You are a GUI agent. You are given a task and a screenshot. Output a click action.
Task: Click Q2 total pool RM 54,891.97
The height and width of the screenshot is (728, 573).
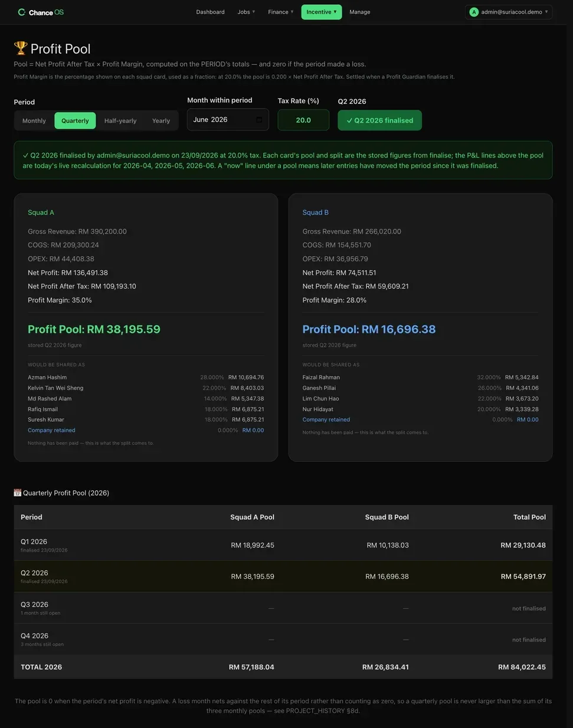pyautogui.click(x=523, y=576)
